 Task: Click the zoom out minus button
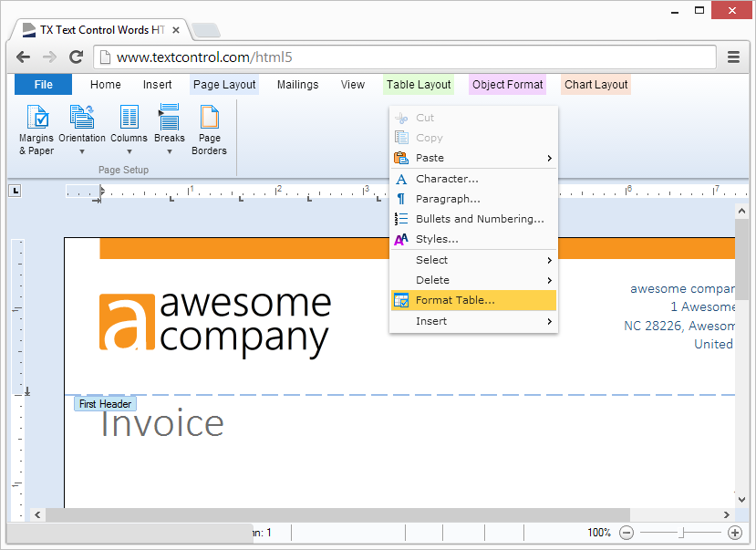(627, 533)
